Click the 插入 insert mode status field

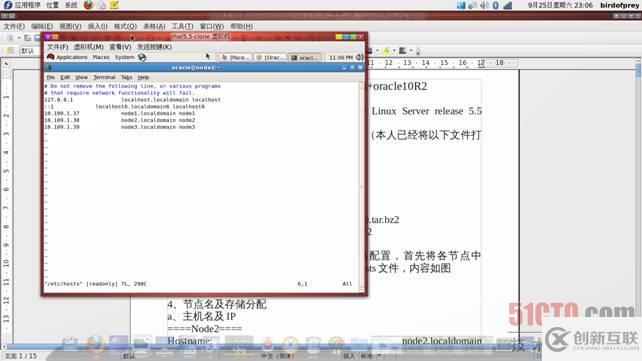[349, 356]
